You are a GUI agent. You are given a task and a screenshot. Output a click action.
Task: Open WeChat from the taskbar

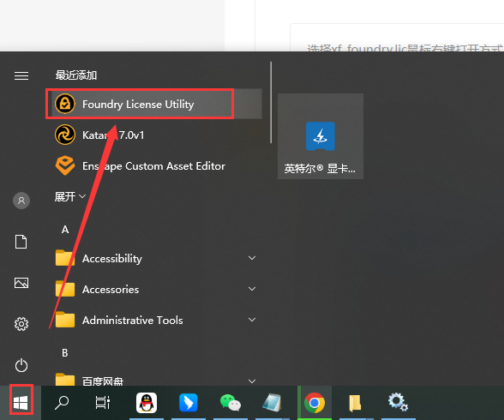coord(230,403)
